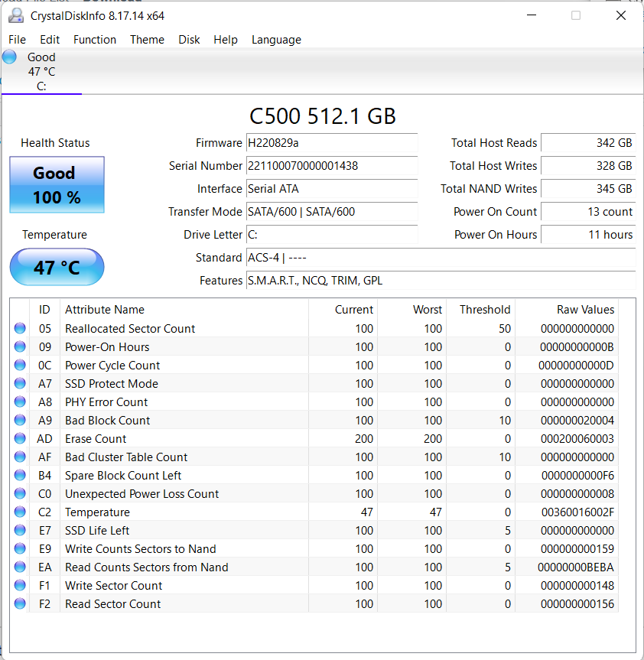Open the Language menu
Viewport: 644px width, 660px height.
(276, 40)
